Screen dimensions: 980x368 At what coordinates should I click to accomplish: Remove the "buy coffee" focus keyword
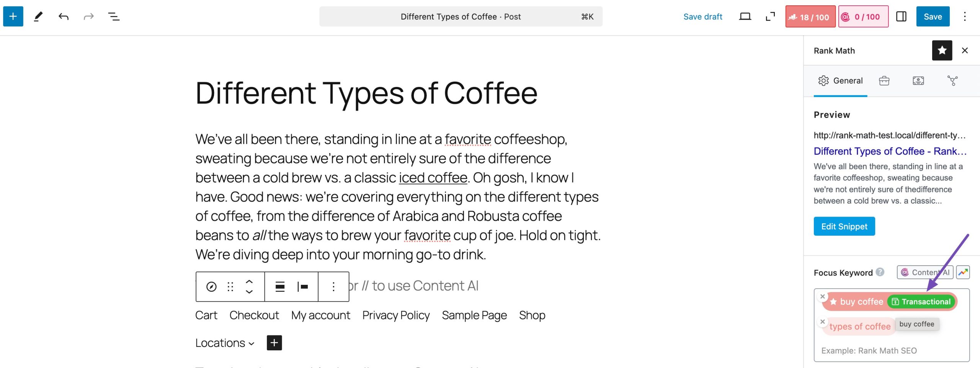[x=822, y=296]
